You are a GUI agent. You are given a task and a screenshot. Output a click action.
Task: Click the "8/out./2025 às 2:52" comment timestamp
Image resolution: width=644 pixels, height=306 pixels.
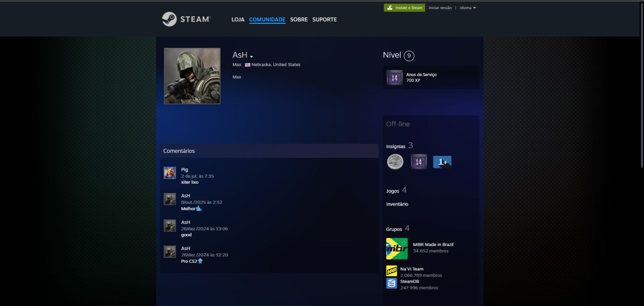click(202, 202)
